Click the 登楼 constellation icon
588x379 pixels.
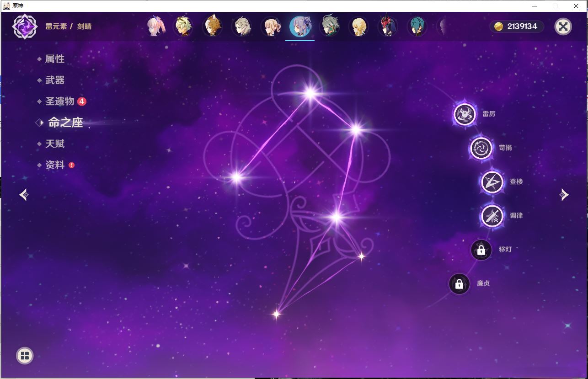click(x=492, y=182)
